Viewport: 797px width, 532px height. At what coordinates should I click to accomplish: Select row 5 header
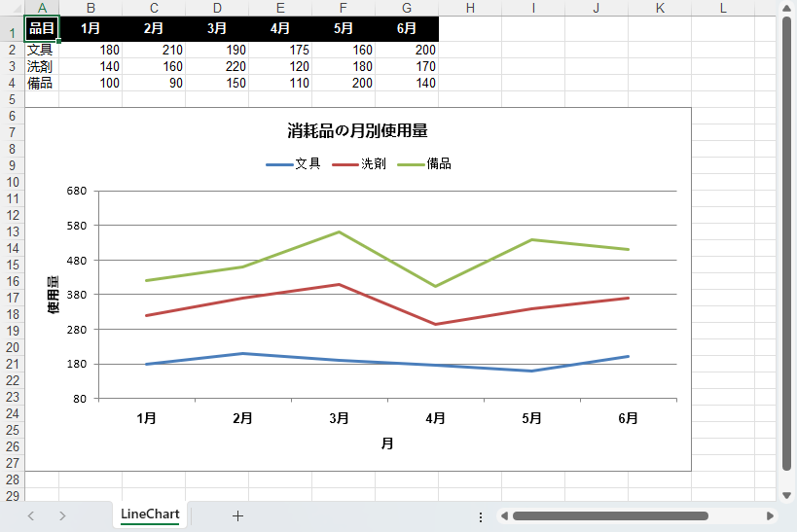coord(13,99)
